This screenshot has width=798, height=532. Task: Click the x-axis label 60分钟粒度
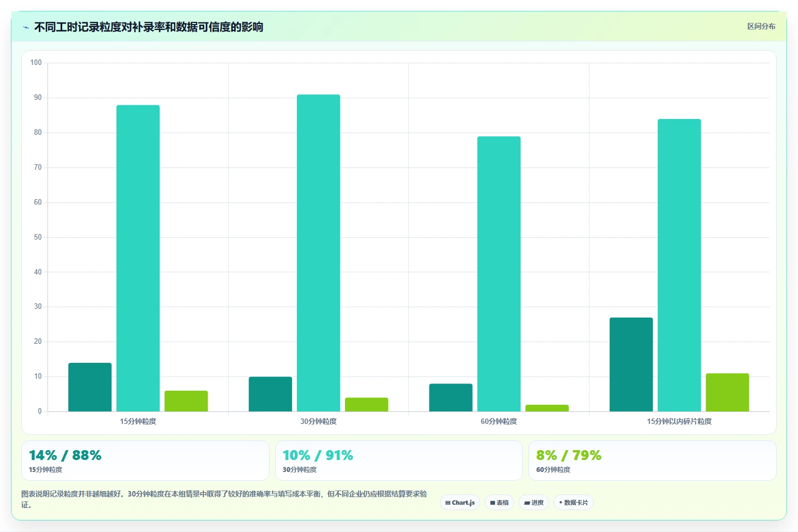[x=499, y=421]
